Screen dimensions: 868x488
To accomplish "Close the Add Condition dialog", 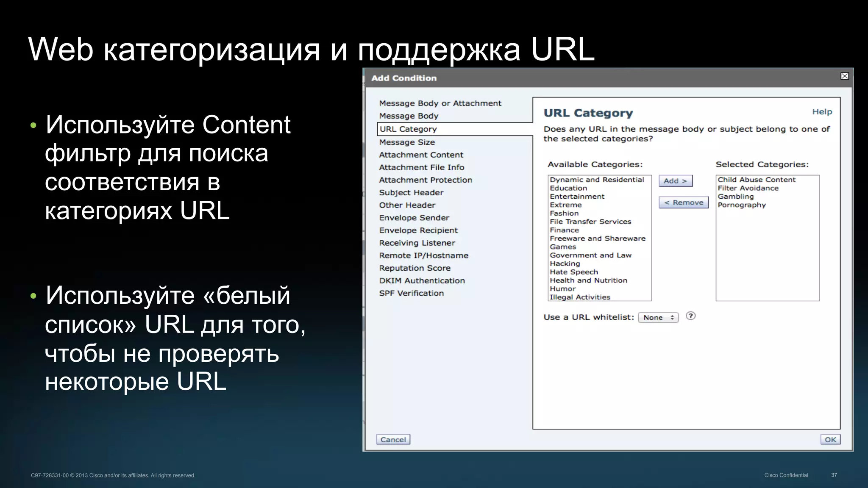I will click(x=844, y=76).
